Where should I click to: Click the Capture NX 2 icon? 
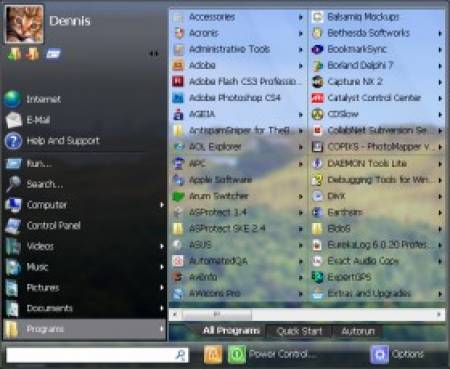coord(317,82)
